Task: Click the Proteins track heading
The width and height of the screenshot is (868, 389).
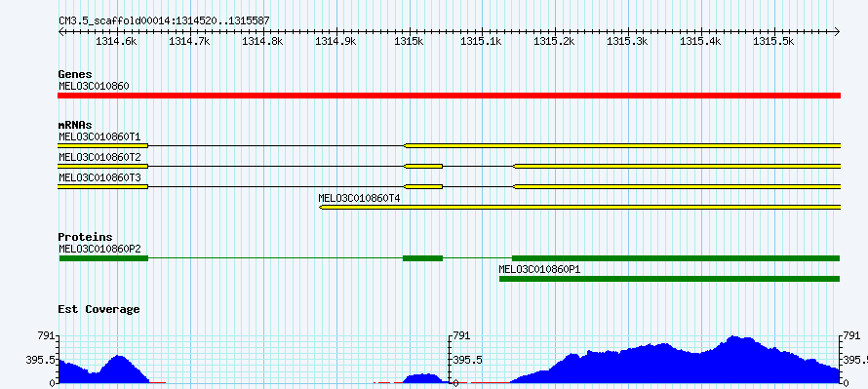Action: 85,237
